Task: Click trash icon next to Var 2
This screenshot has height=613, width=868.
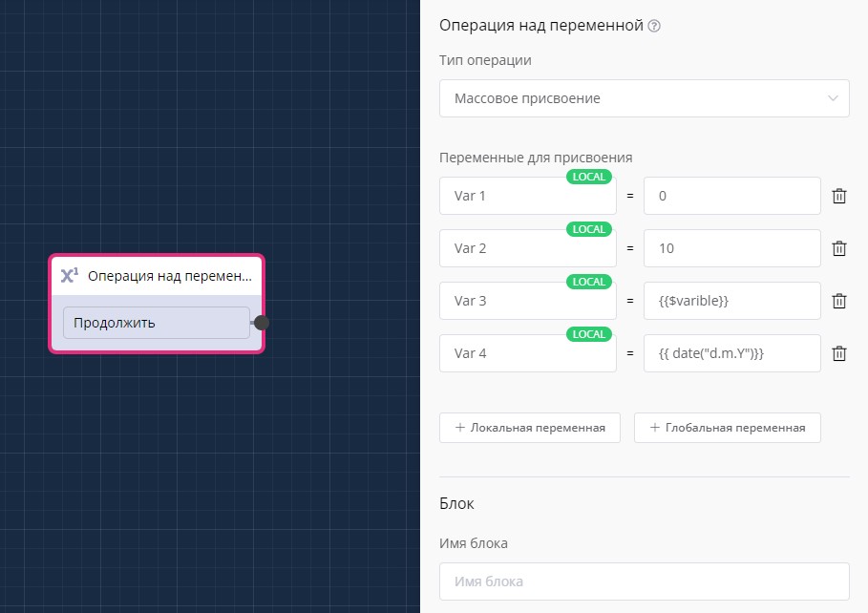Action: pos(839,248)
